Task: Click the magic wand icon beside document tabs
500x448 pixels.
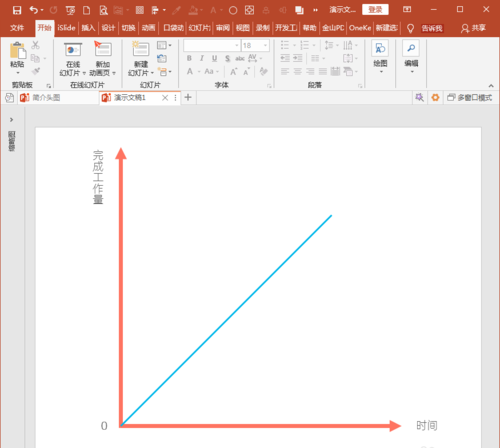Action: coord(419,97)
